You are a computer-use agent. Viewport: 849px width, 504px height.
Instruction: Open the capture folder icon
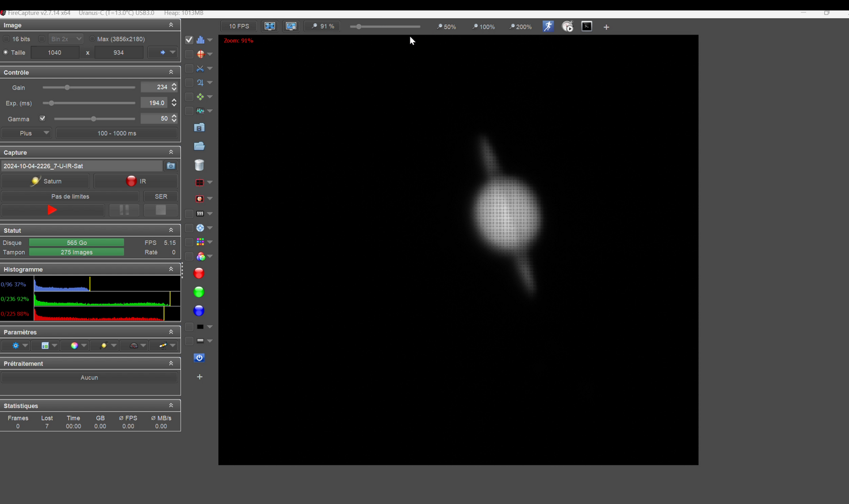tap(199, 146)
